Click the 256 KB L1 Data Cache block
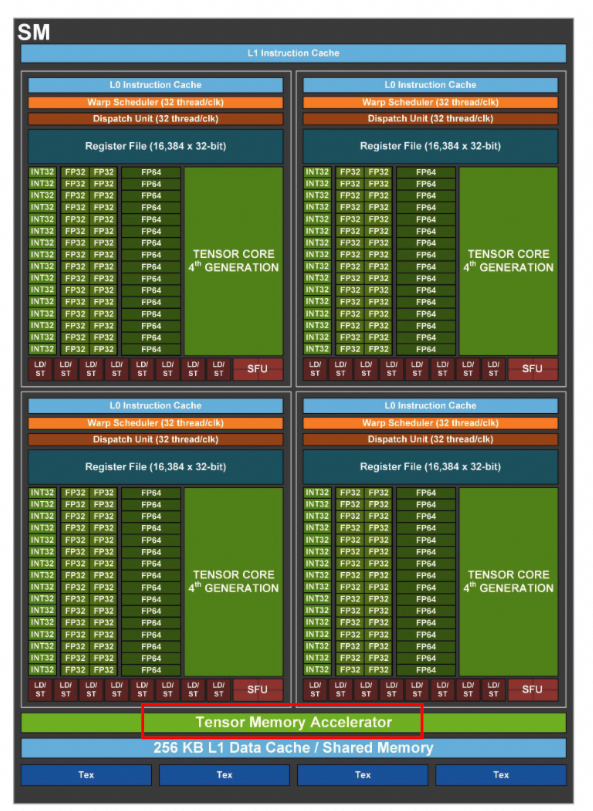The height and width of the screenshot is (811, 593). pyautogui.click(x=293, y=748)
